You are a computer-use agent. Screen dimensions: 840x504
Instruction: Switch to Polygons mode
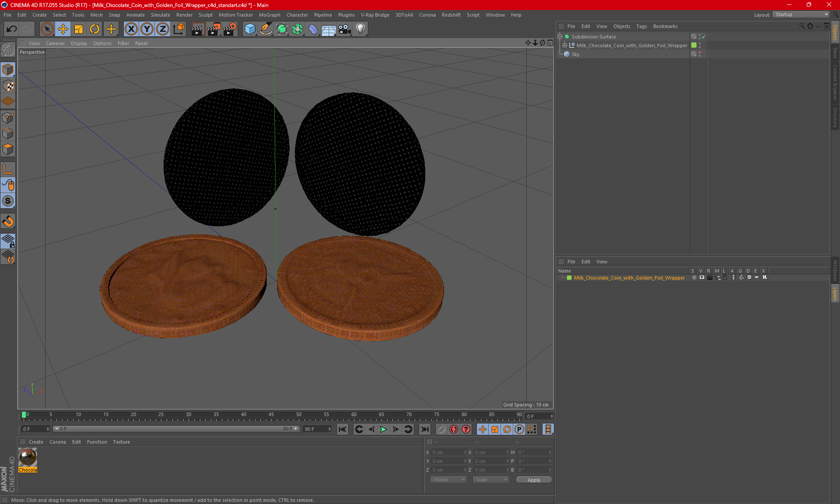click(8, 149)
